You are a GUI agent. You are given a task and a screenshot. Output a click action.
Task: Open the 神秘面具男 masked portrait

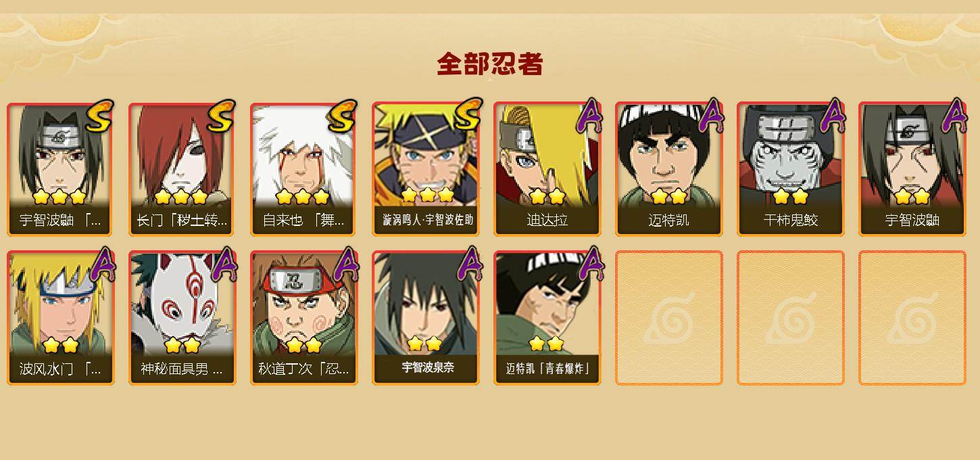click(x=182, y=318)
